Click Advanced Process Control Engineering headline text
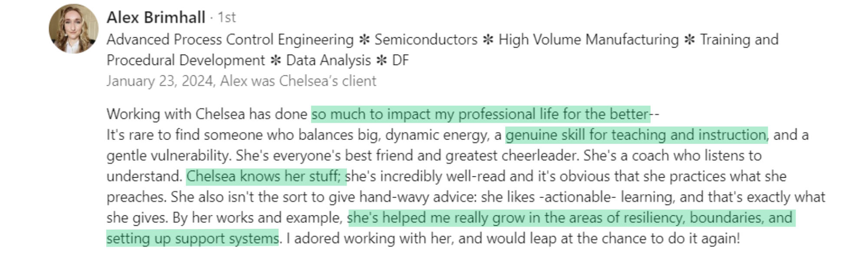Screen dimensions: 868x260 coord(230,40)
